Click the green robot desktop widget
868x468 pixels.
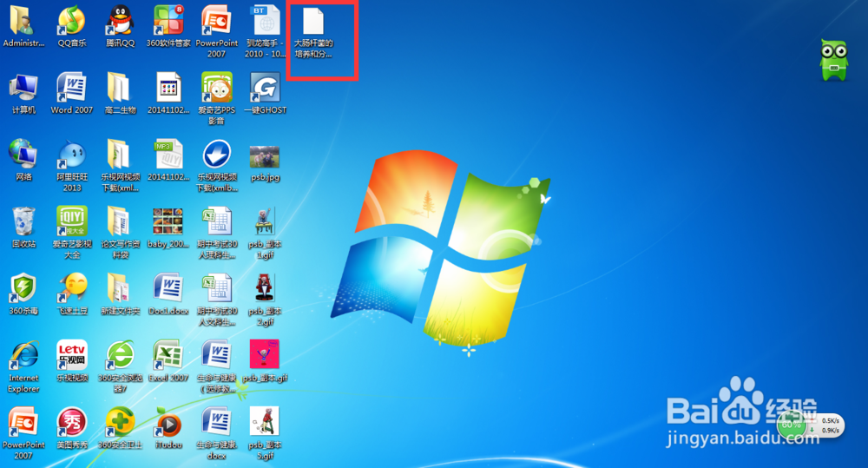[833, 60]
